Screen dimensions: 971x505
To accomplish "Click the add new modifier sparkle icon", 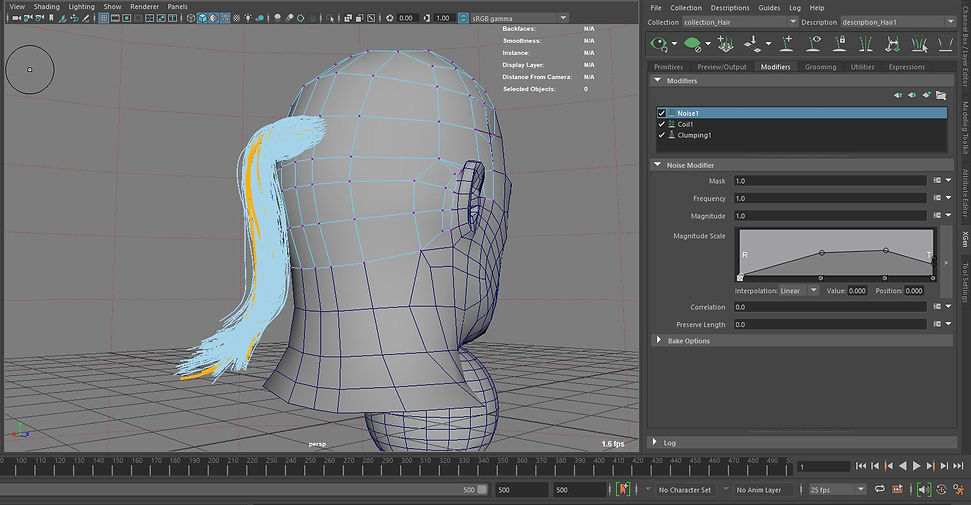I will 926,95.
